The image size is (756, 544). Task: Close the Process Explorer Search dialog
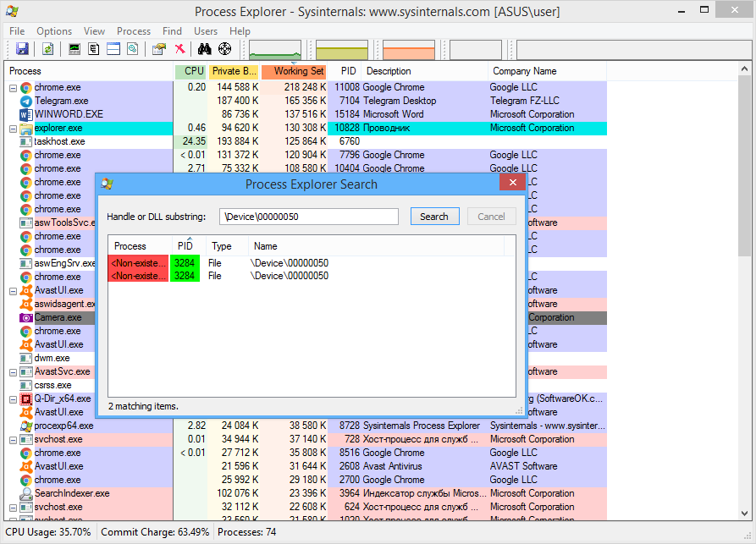click(x=512, y=183)
